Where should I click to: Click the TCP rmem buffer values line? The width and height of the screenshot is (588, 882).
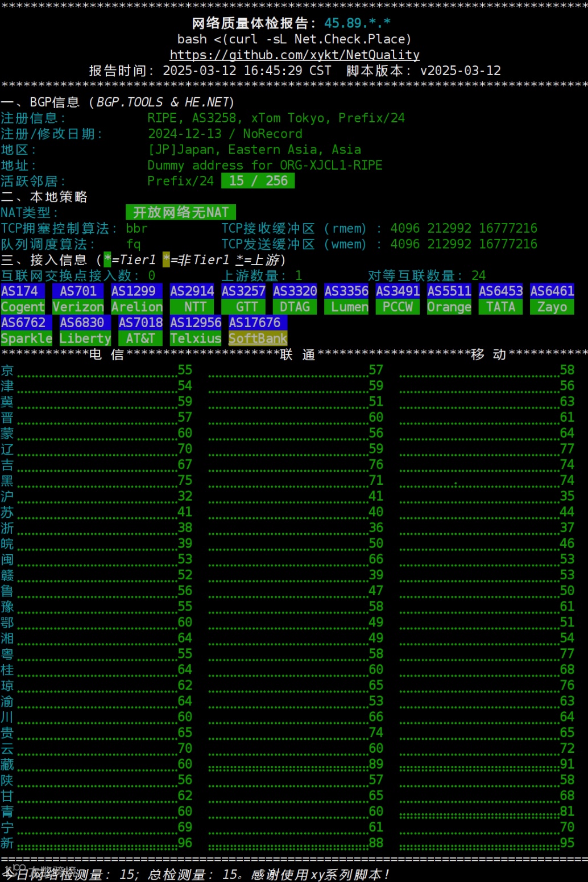tap(379, 228)
